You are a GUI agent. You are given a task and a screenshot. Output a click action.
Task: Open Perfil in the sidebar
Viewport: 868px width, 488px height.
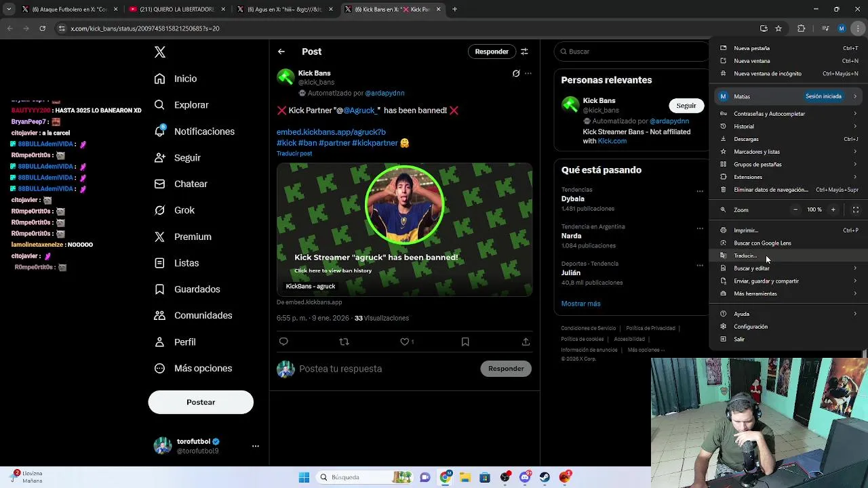[x=175, y=342]
